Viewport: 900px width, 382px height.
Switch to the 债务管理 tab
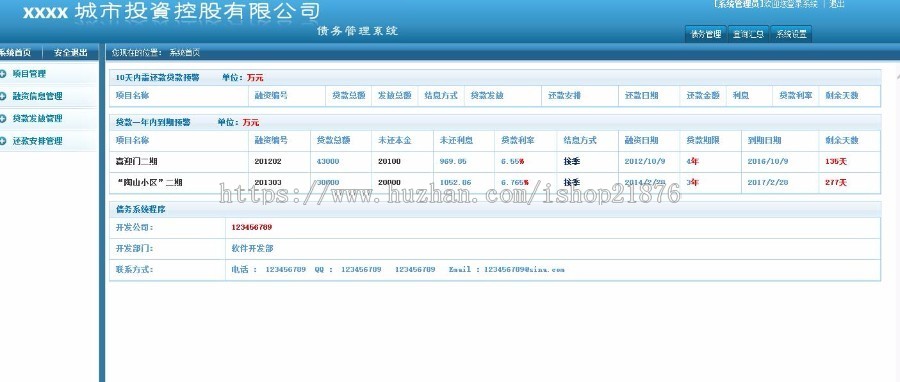[x=706, y=34]
